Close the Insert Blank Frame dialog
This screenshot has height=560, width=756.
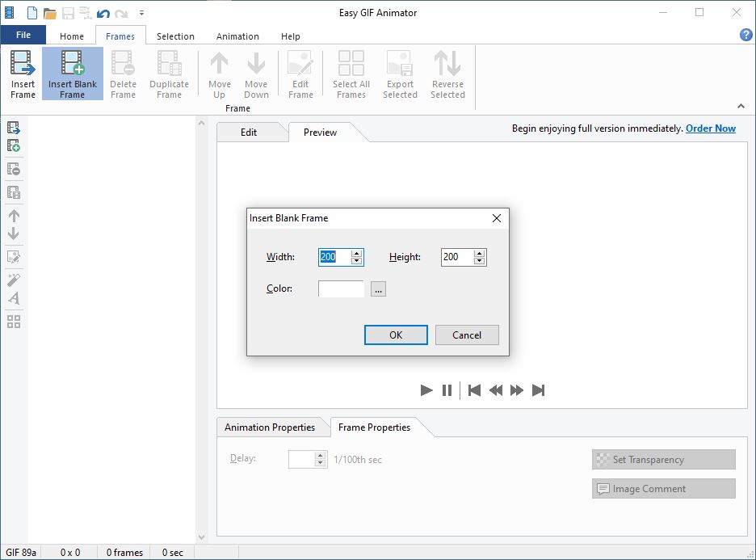point(497,218)
